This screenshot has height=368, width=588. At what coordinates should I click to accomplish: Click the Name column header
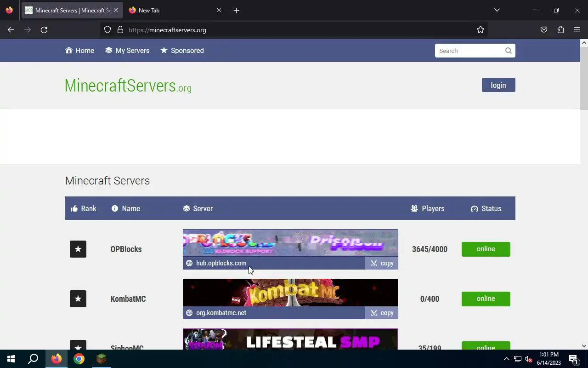[126, 208]
